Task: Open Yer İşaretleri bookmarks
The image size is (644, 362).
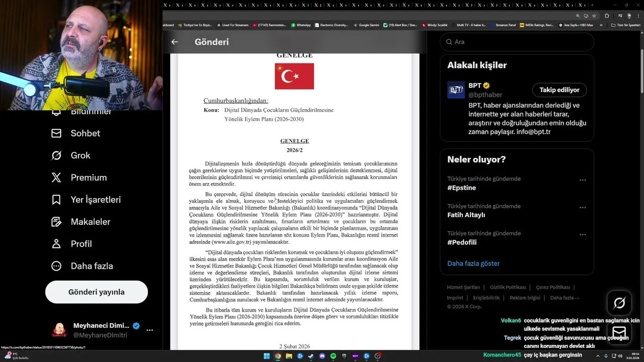Action: (x=86, y=200)
